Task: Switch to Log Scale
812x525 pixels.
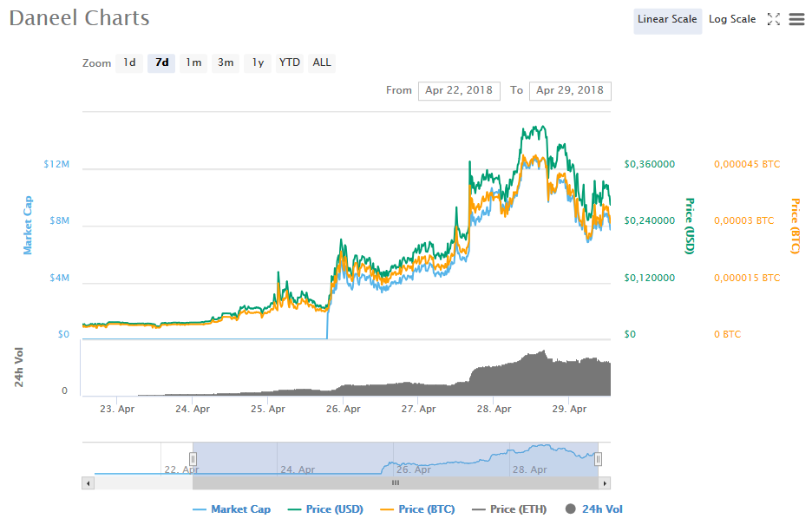Action: pyautogui.click(x=731, y=20)
